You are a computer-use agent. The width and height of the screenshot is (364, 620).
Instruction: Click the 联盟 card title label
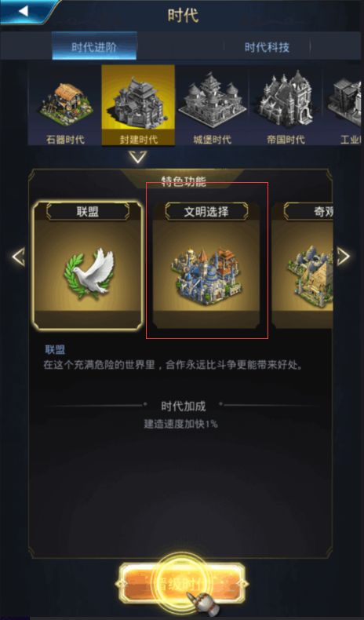click(x=88, y=212)
